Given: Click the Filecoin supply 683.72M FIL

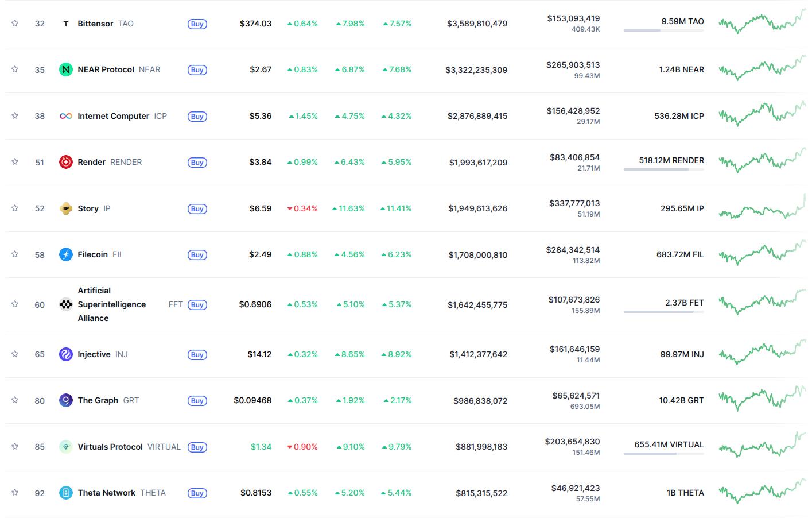Looking at the screenshot, I should [x=680, y=254].
